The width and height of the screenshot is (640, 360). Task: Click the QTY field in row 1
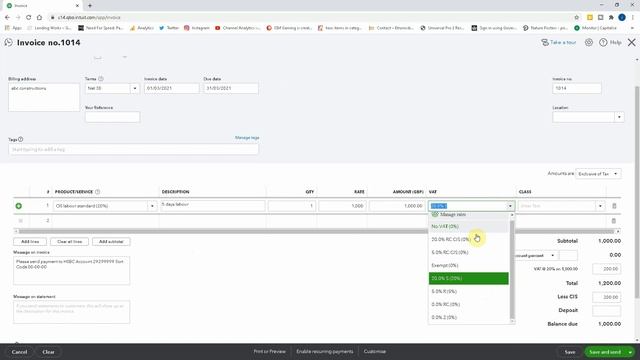coord(292,206)
